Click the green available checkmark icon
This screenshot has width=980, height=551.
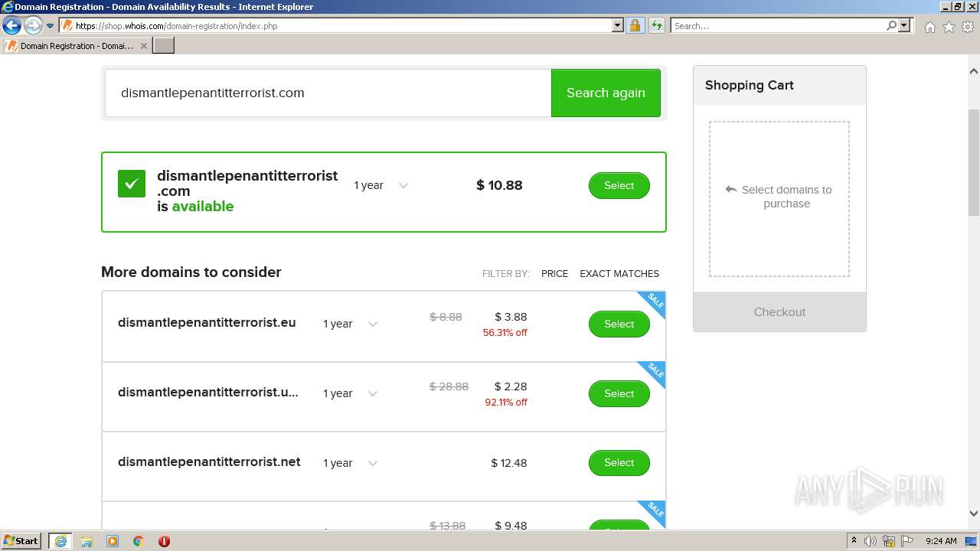(x=132, y=184)
